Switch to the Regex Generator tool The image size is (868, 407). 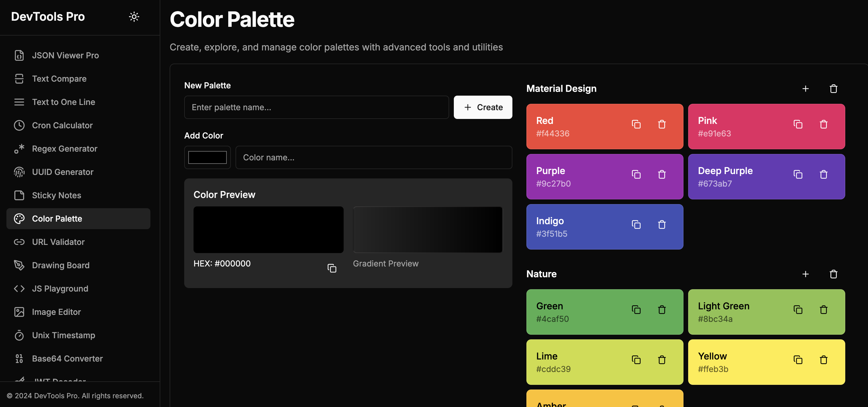coord(64,149)
